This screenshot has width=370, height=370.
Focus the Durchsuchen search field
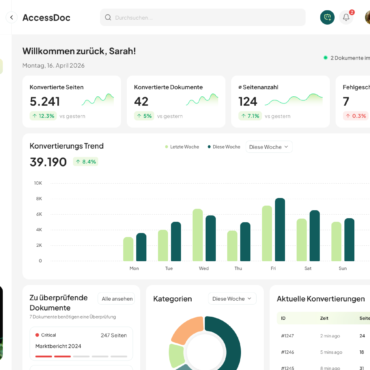pyautogui.click(x=203, y=17)
